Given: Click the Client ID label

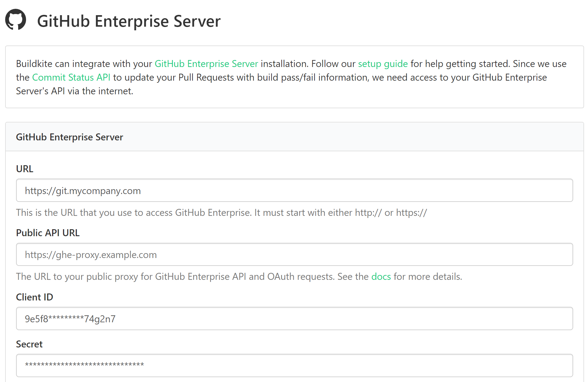Looking at the screenshot, I should click(35, 297).
